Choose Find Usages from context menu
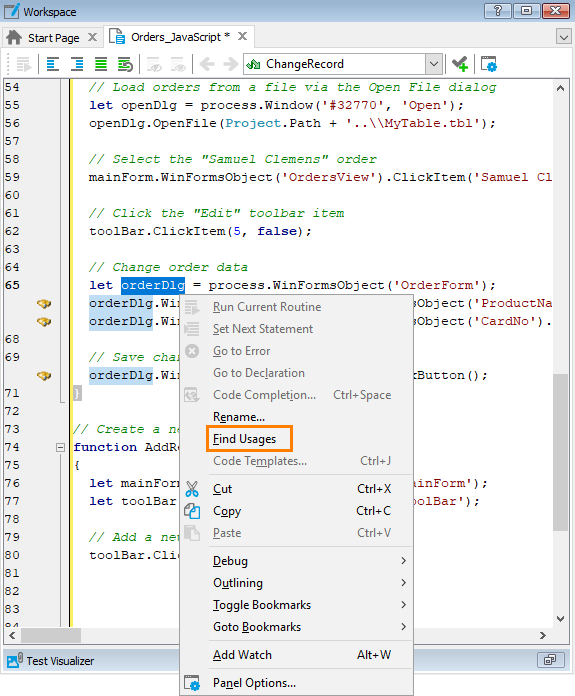Image resolution: width=575 pixels, height=696 pixels. [245, 439]
